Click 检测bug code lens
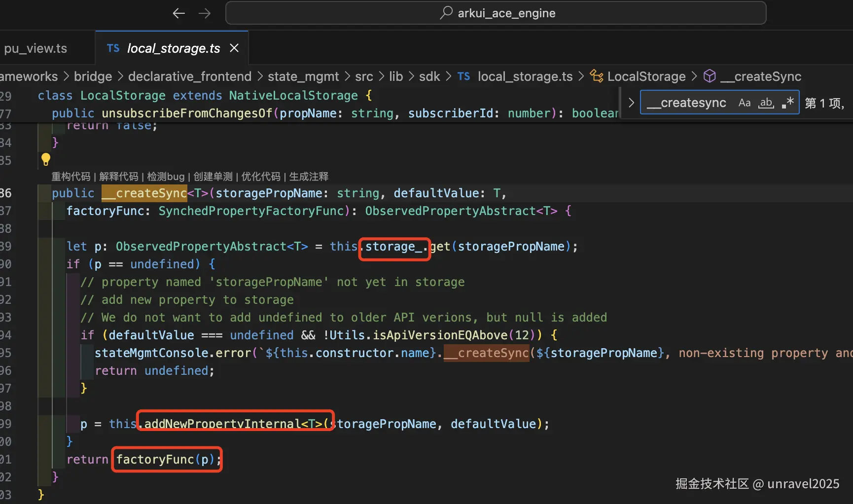The width and height of the screenshot is (853, 504). 166,177
